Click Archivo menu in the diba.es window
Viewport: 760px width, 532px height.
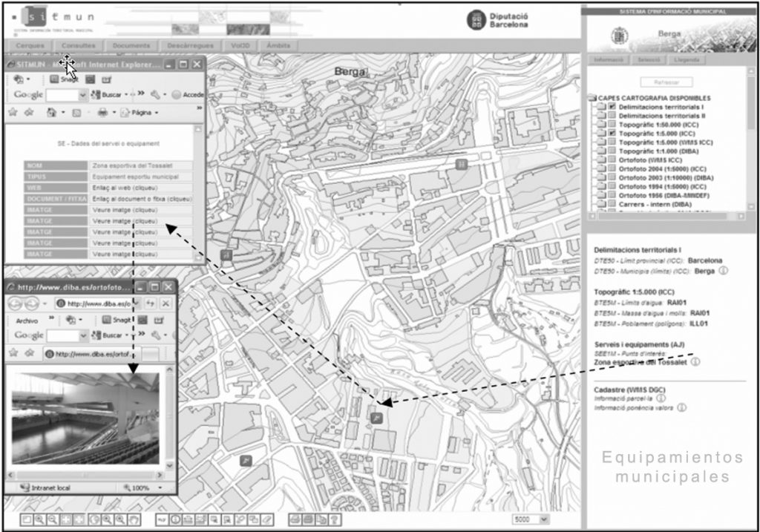click(27, 321)
